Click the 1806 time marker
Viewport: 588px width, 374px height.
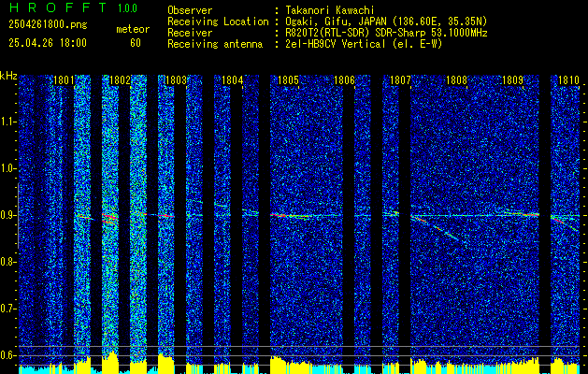344,80
